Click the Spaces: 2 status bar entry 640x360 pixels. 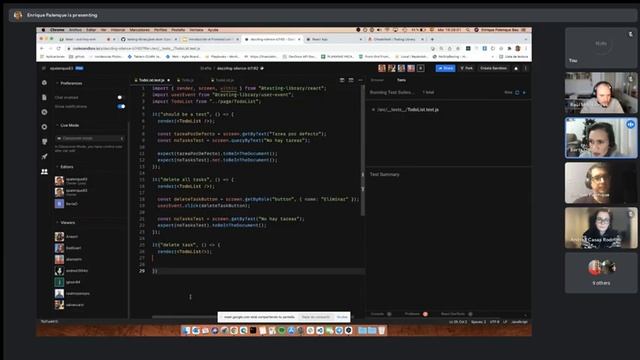point(478,322)
